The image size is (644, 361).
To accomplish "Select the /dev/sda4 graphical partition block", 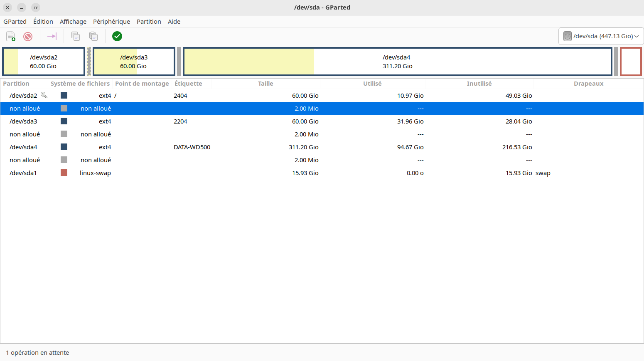I will 398,62.
